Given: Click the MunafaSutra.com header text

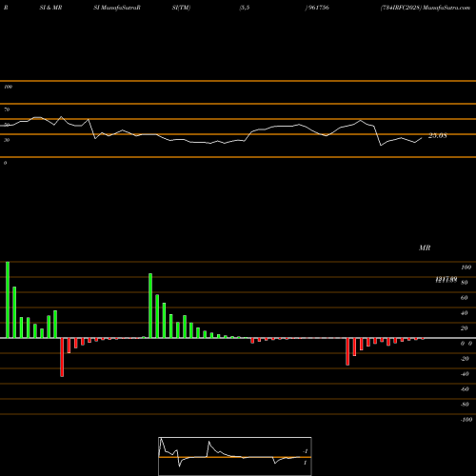Looking at the screenshot, I should [x=446, y=8].
